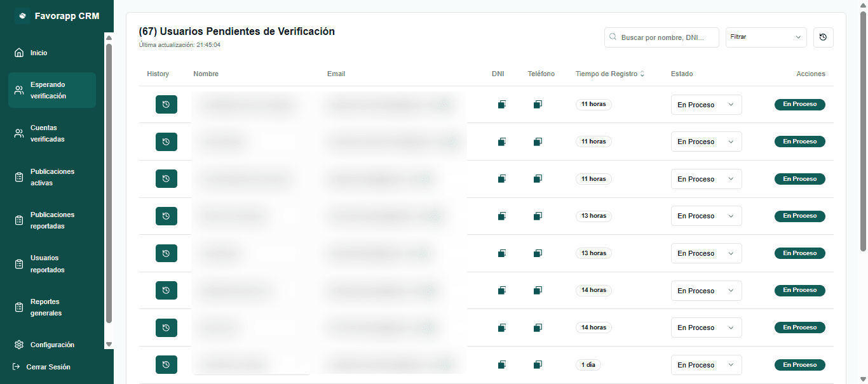Click Cerrar Sesión to log out
This screenshot has width=868, height=384.
[48, 366]
